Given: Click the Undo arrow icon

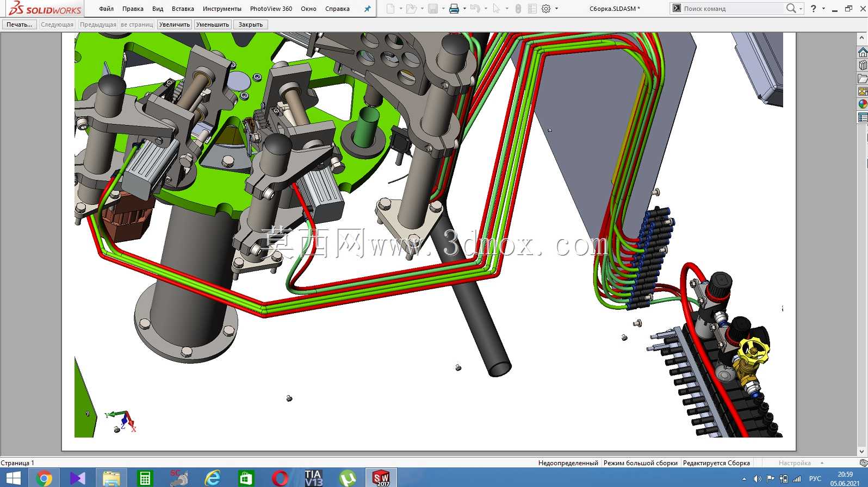Looking at the screenshot, I should [475, 9].
